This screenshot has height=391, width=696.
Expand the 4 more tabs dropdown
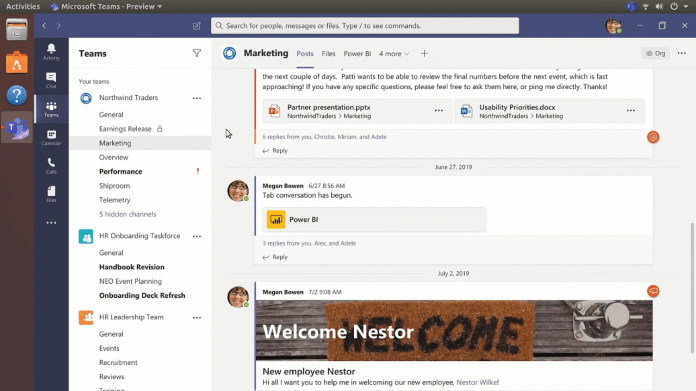[394, 54]
